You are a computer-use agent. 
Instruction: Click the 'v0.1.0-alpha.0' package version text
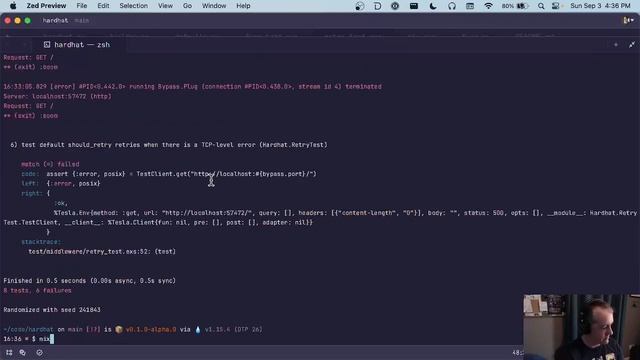pos(151,329)
